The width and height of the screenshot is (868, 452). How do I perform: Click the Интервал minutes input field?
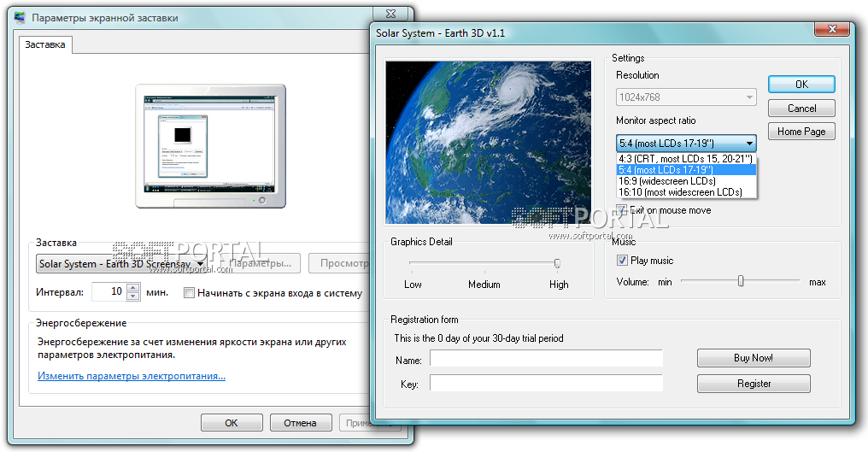coord(109,291)
